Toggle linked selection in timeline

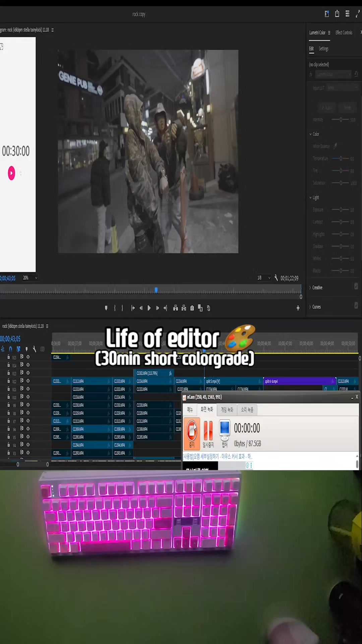18,349
